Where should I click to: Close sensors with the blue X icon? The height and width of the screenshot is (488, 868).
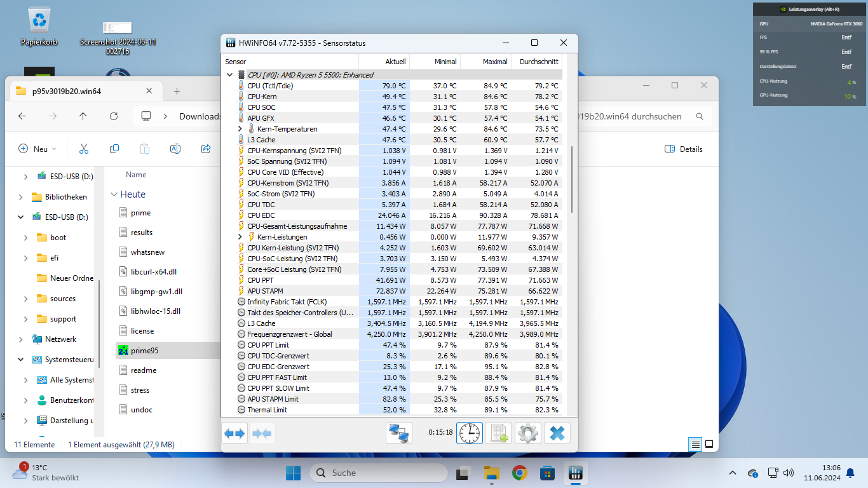tap(557, 433)
